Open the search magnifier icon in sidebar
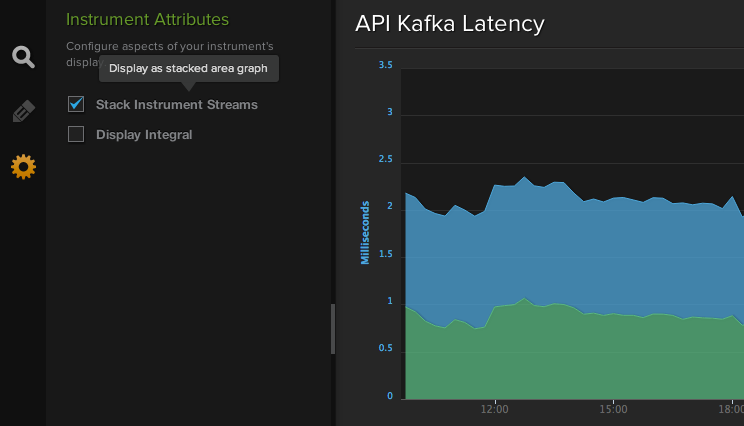The width and height of the screenshot is (744, 426). [23, 57]
